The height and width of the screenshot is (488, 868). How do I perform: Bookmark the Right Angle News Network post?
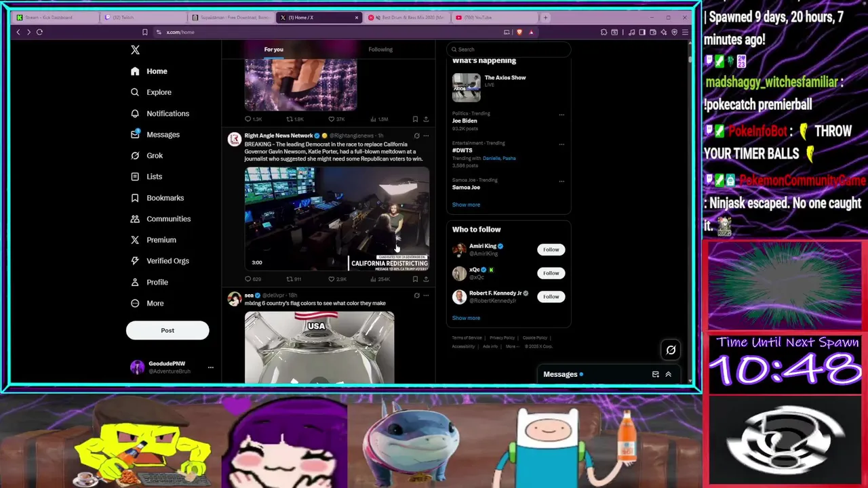point(415,279)
